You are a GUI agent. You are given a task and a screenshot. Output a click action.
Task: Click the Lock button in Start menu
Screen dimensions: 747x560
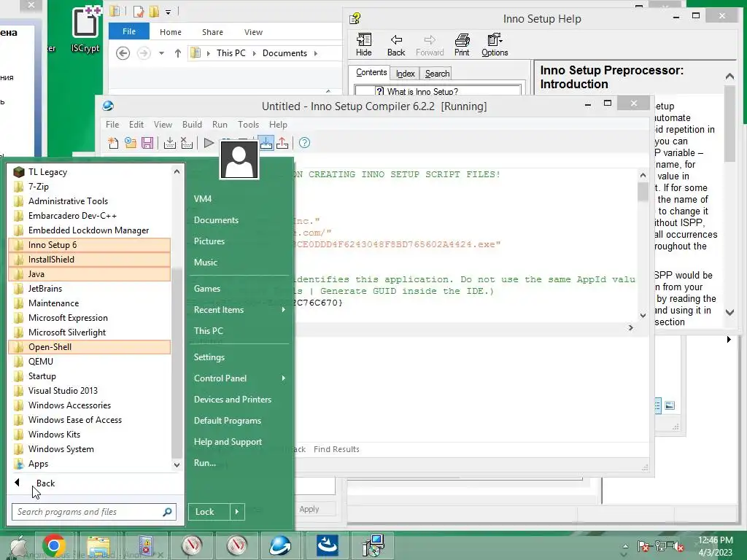point(209,512)
